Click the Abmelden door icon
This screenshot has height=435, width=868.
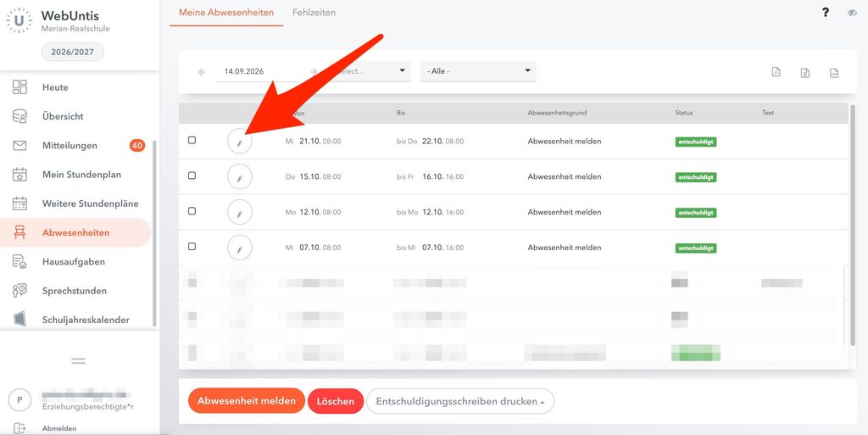[19, 428]
